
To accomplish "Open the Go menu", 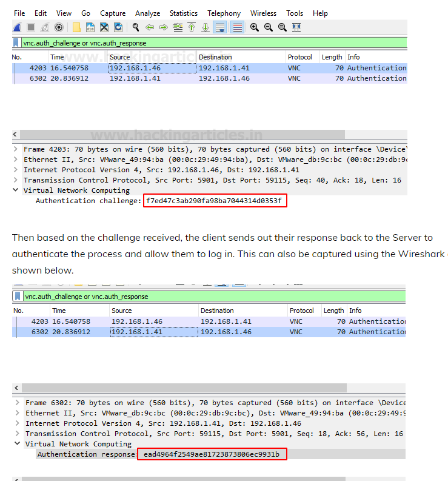I will click(x=85, y=13).
